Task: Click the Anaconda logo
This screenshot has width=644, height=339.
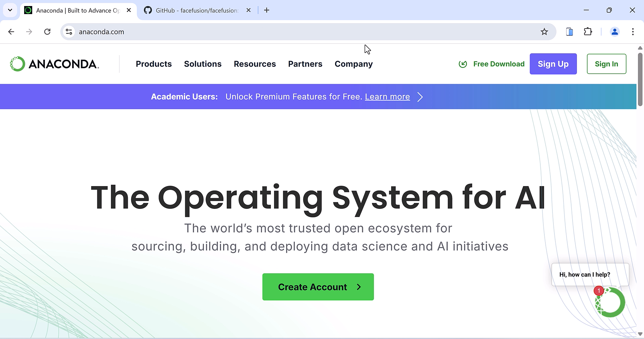Action: [x=54, y=64]
